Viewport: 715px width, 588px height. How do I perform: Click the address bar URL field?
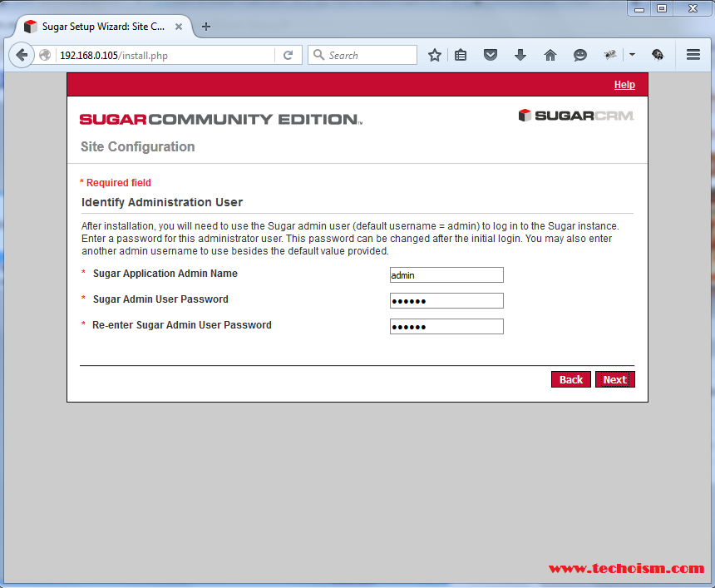[166, 55]
